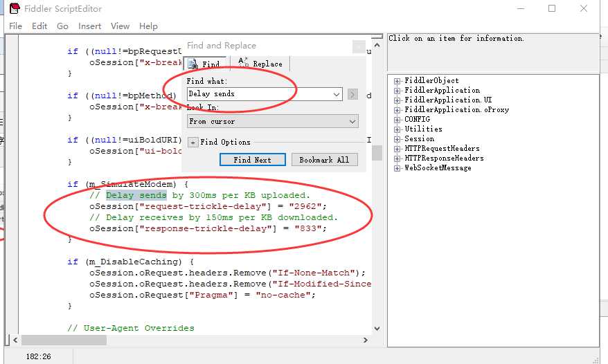Expand the HTTPRequestHeaders tree node
The width and height of the screenshot is (608, 364).
tap(397, 149)
